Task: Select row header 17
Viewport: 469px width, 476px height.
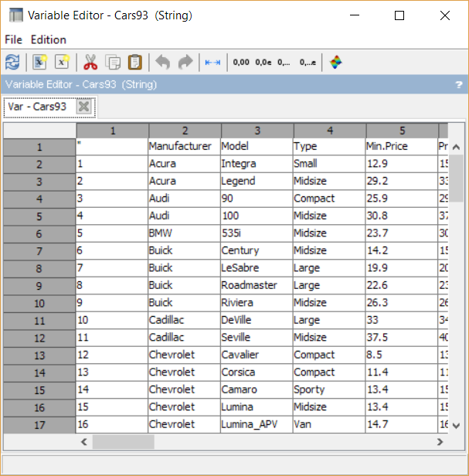Action: pyautogui.click(x=39, y=425)
